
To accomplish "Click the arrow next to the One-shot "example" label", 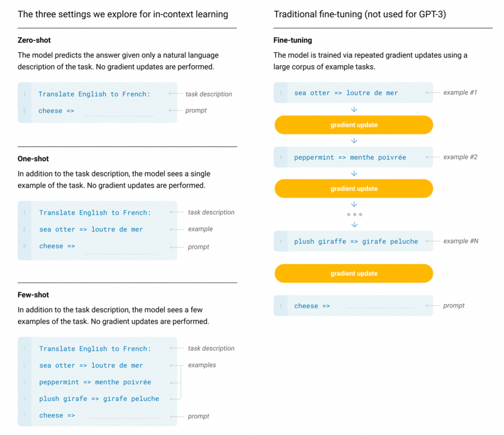I will click(x=177, y=229).
